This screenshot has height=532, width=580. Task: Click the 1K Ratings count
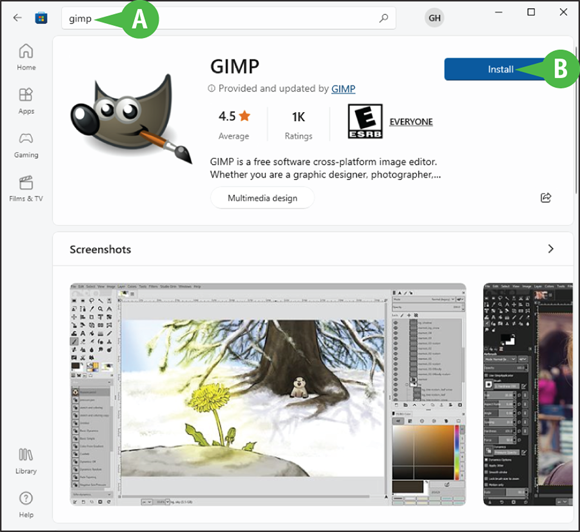[298, 125]
